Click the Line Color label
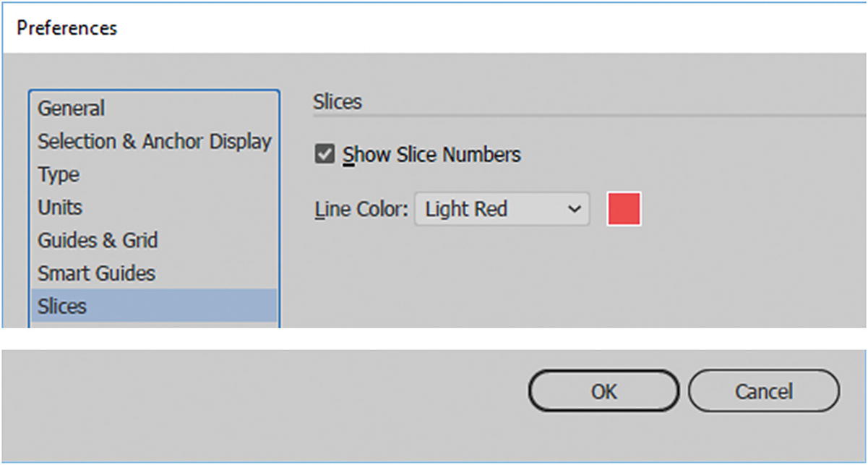 pos(361,210)
